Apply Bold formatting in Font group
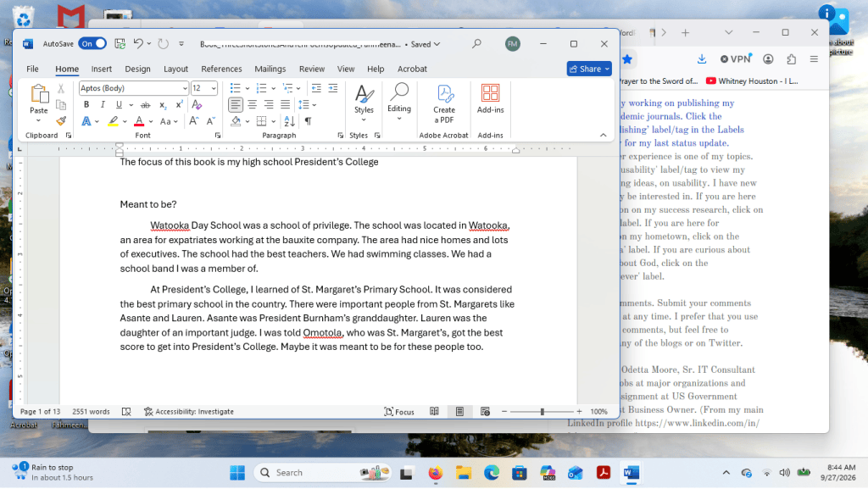 click(x=86, y=104)
